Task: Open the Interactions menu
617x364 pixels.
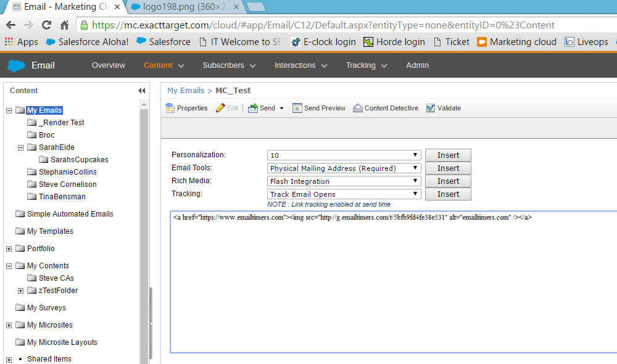Action: click(x=301, y=65)
